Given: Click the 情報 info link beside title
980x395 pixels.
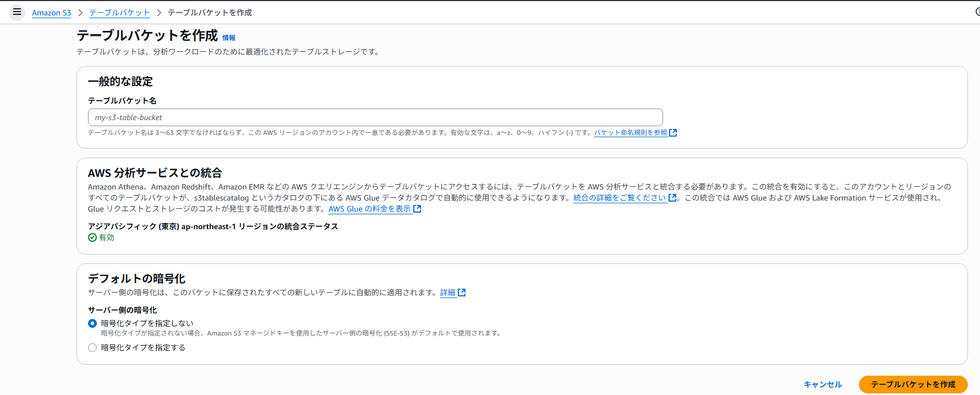Looking at the screenshot, I should (x=229, y=38).
